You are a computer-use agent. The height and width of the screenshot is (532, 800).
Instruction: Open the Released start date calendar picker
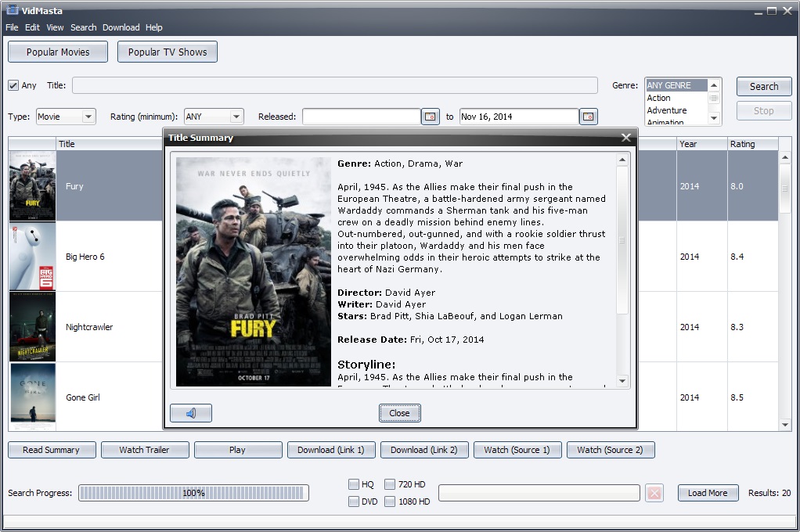point(430,117)
